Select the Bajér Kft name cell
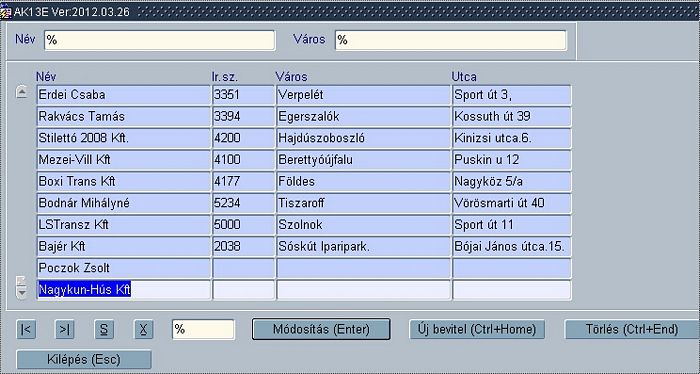This screenshot has width=700, height=374. [123, 246]
